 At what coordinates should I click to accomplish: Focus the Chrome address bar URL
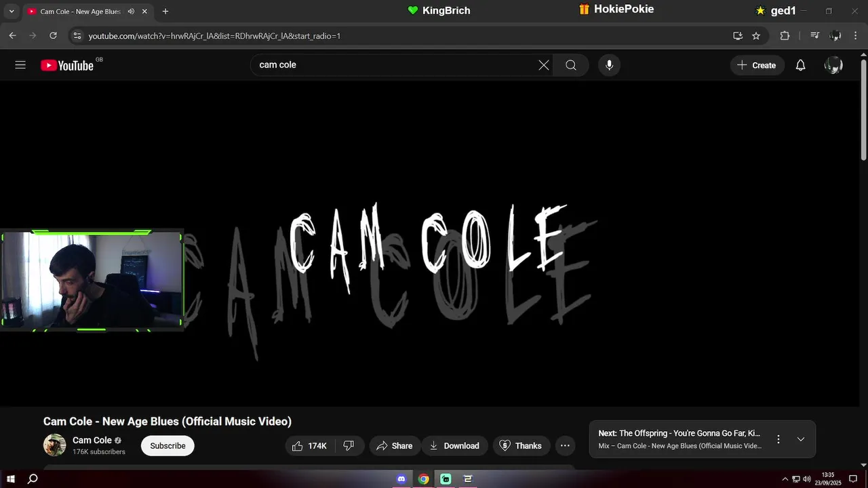pyautogui.click(x=214, y=36)
